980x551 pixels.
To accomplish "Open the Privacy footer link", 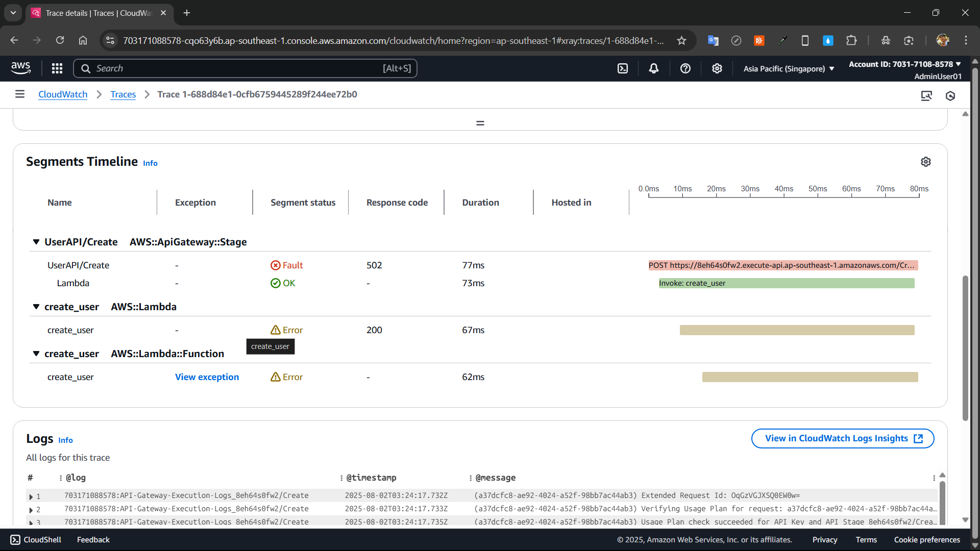I will (825, 540).
